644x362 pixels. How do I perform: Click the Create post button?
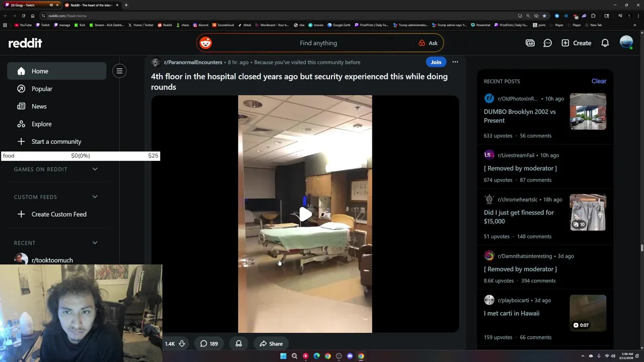pyautogui.click(x=577, y=43)
